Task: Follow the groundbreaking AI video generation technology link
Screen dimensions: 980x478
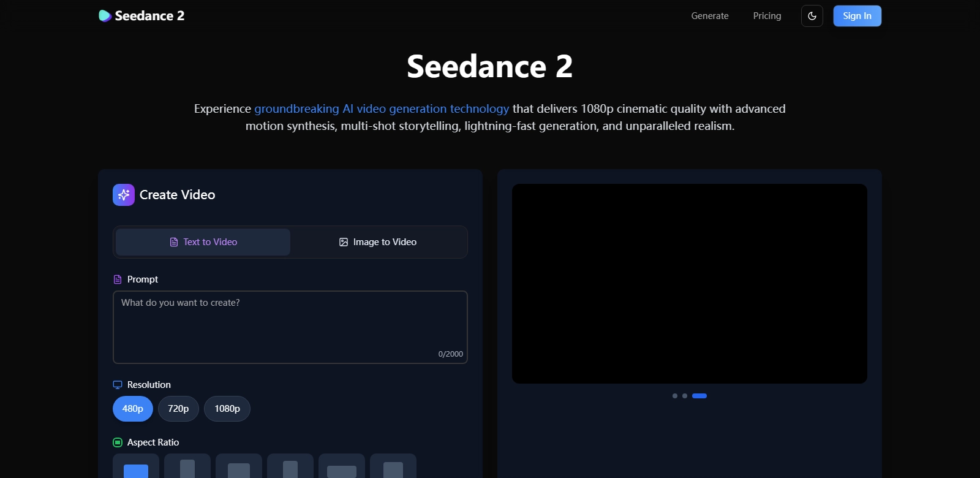Action: [x=382, y=108]
